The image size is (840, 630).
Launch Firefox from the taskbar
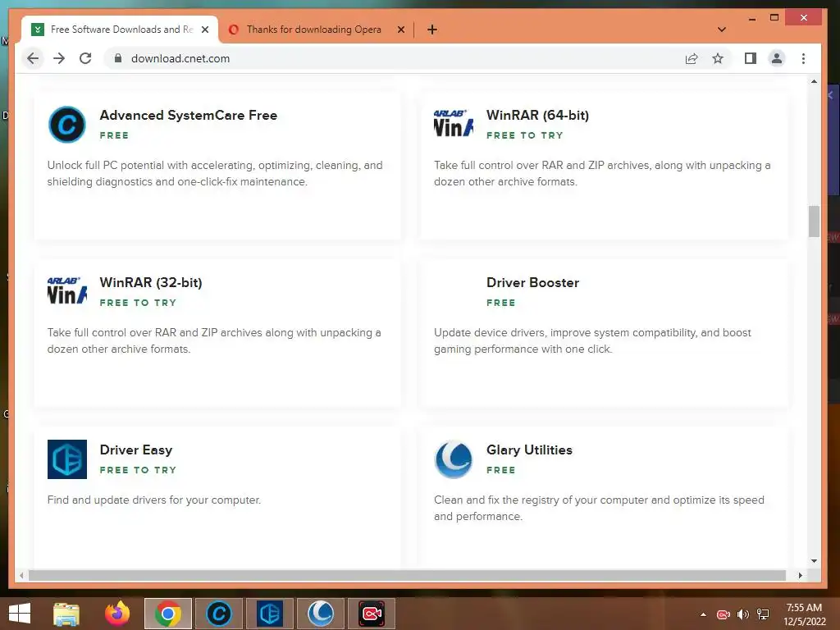tap(117, 614)
